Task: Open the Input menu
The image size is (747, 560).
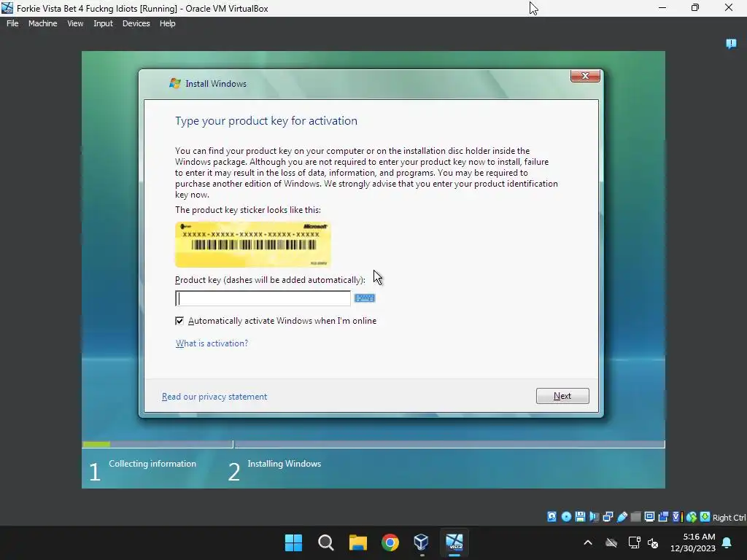Action: click(x=103, y=23)
